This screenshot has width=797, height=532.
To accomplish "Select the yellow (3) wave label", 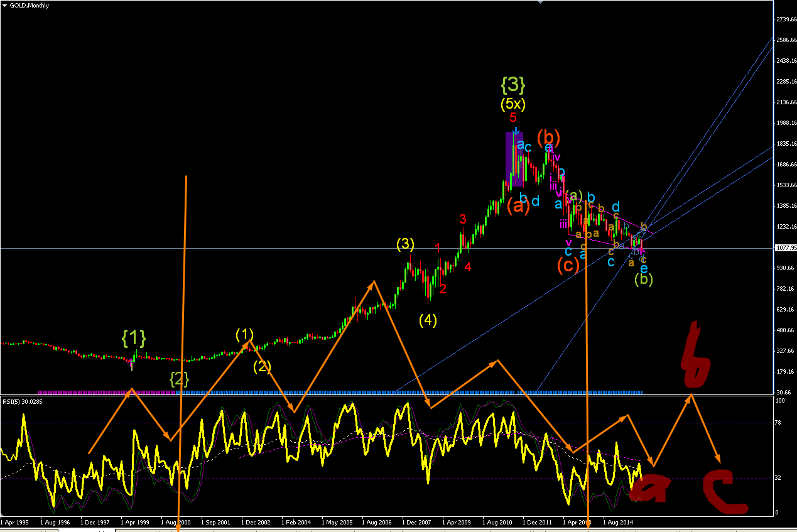I will point(405,245).
